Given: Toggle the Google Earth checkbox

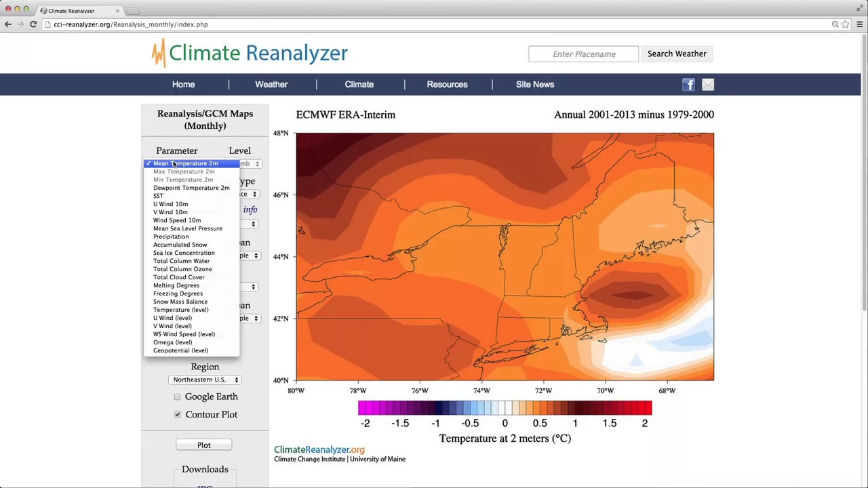Looking at the screenshot, I should 177,396.
